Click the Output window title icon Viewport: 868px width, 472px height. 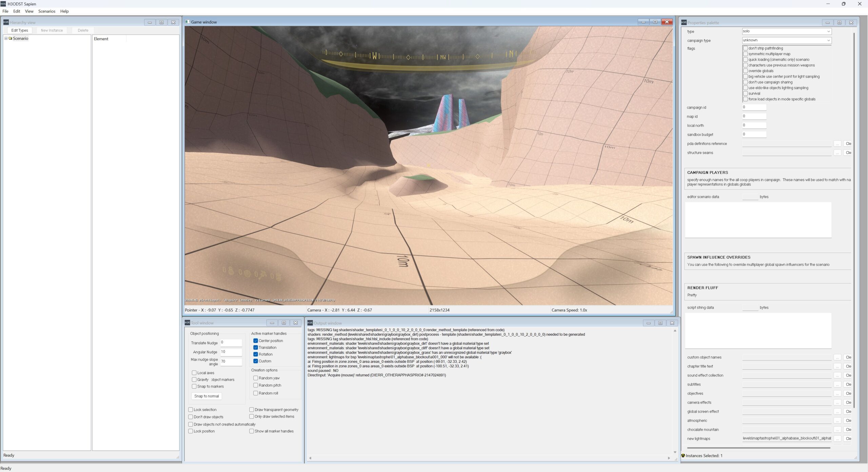tap(310, 323)
